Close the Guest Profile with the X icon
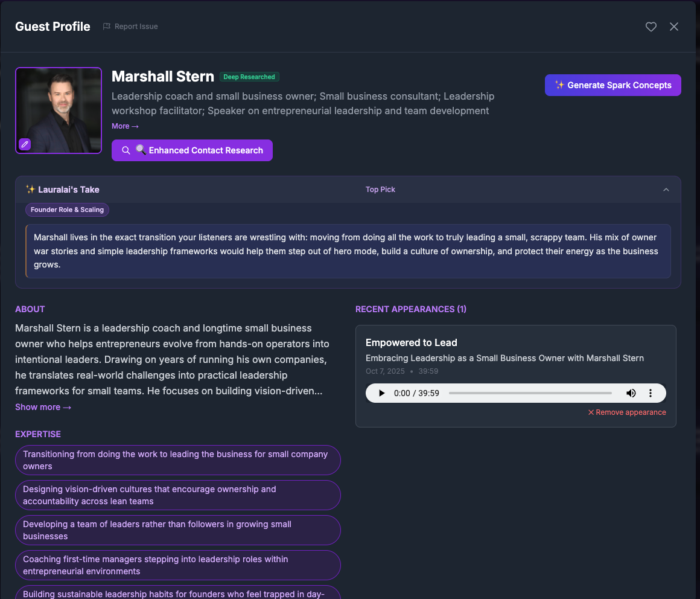 [674, 27]
